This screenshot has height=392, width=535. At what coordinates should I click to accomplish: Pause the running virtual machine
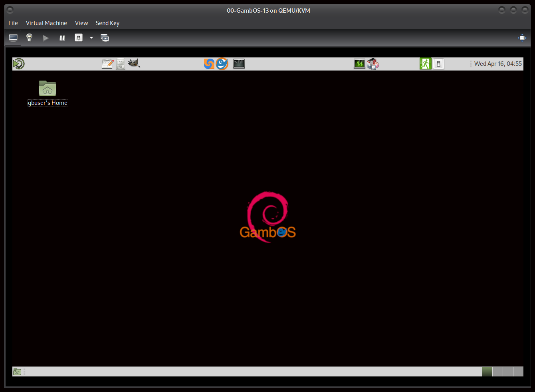[62, 38]
